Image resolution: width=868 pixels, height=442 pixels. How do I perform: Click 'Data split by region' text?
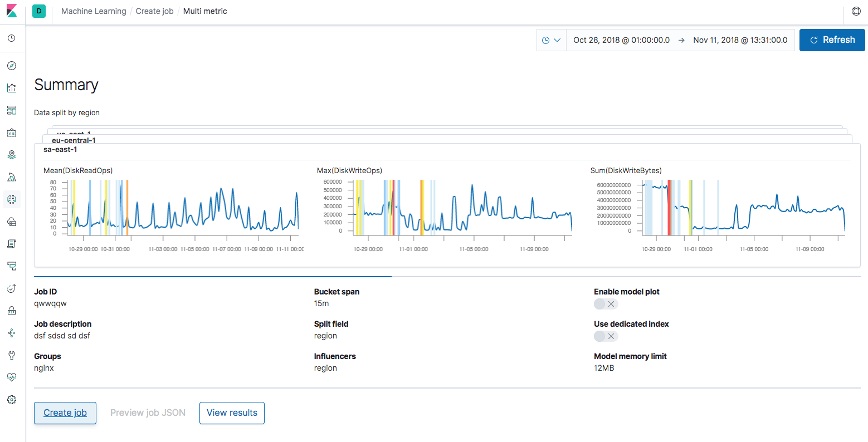67,112
